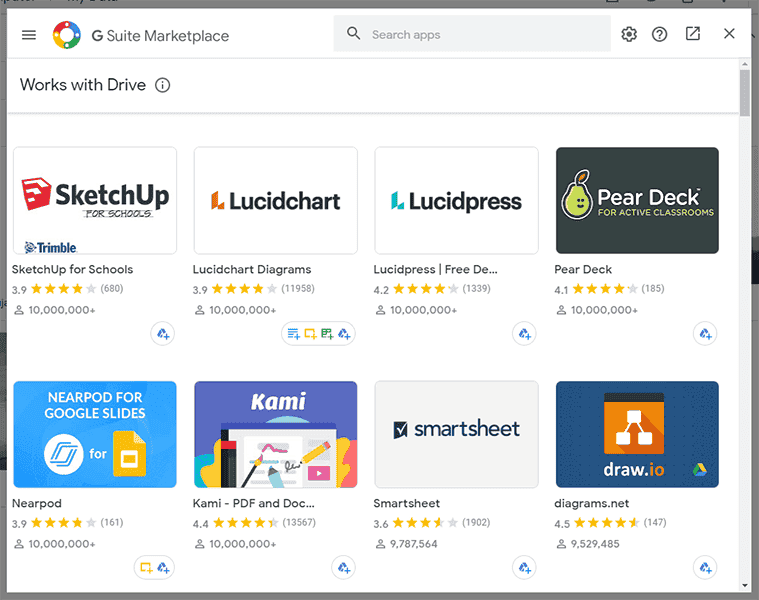
Task: Open the Lucidpress thumbnail
Action: [456, 200]
